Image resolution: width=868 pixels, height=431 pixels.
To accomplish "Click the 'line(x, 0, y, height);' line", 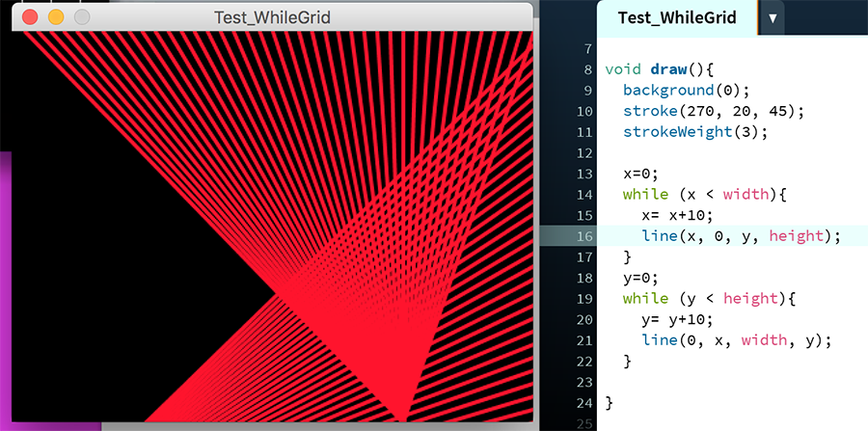I will [742, 236].
